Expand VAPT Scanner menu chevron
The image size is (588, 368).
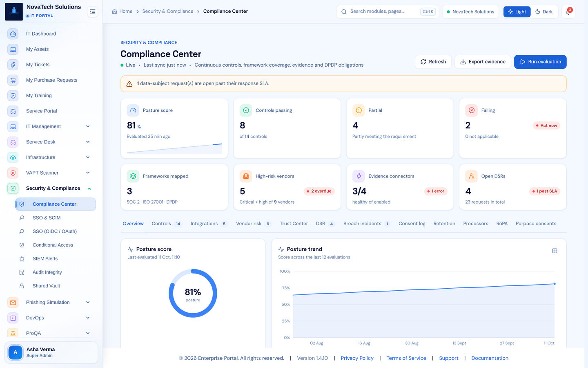[x=88, y=173]
